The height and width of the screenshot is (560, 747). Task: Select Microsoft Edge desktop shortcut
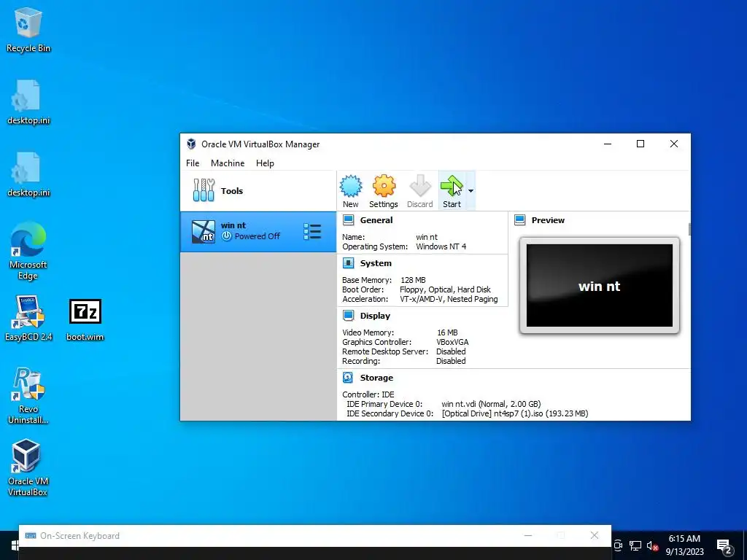[28, 252]
